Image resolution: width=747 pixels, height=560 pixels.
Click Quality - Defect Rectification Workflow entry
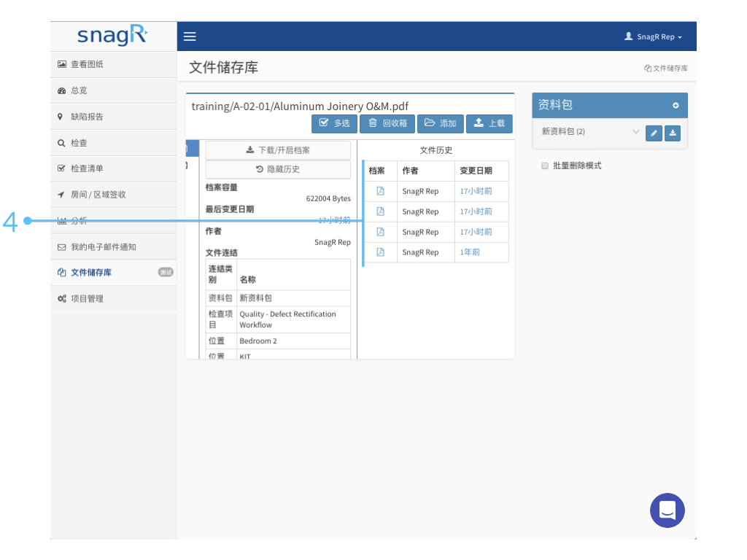pos(287,319)
